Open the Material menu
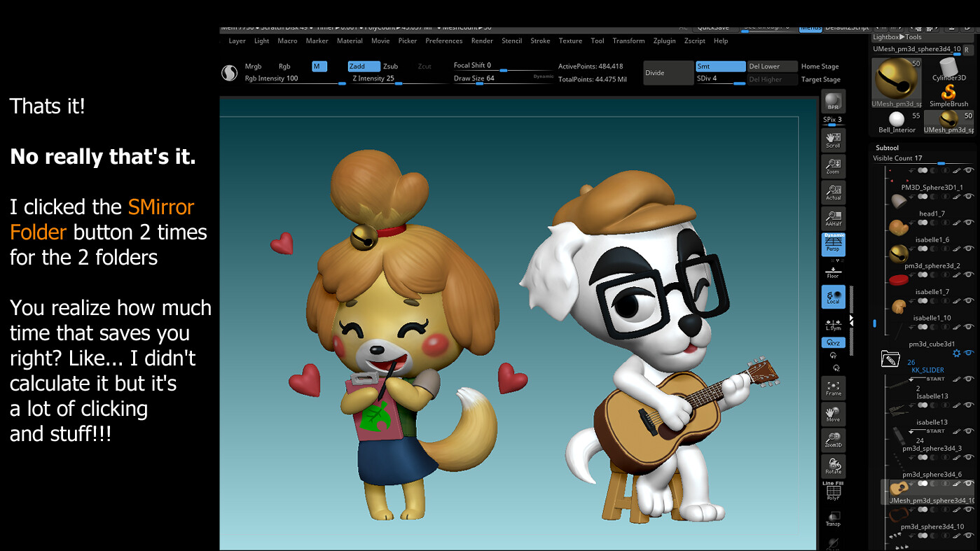This screenshot has height=551, width=980. [x=350, y=41]
